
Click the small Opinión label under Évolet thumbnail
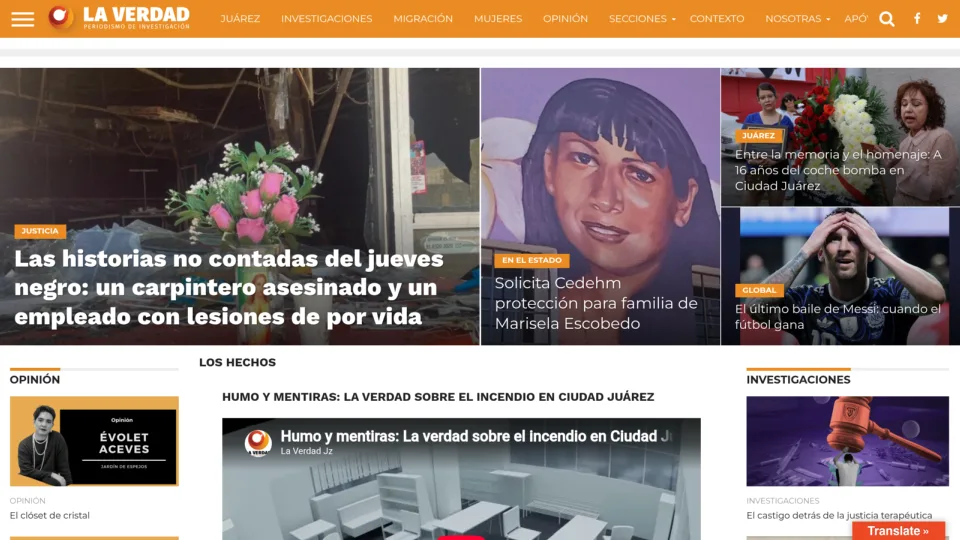coord(28,501)
